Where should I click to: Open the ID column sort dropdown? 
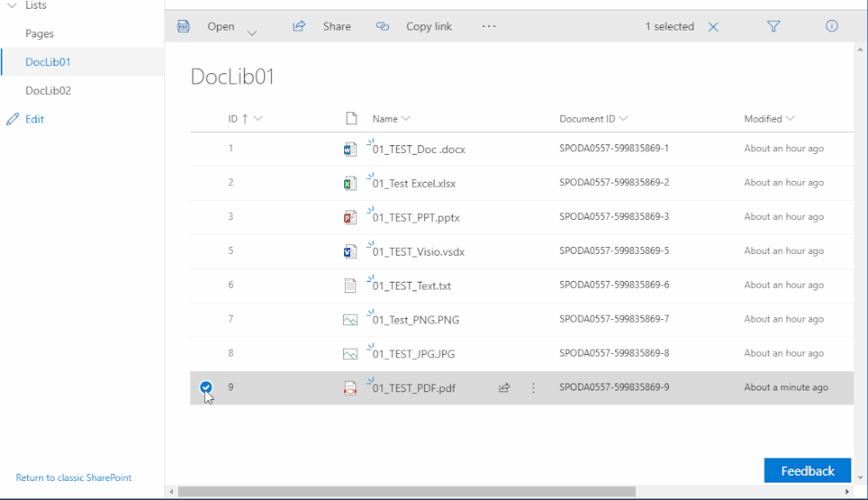click(x=258, y=118)
